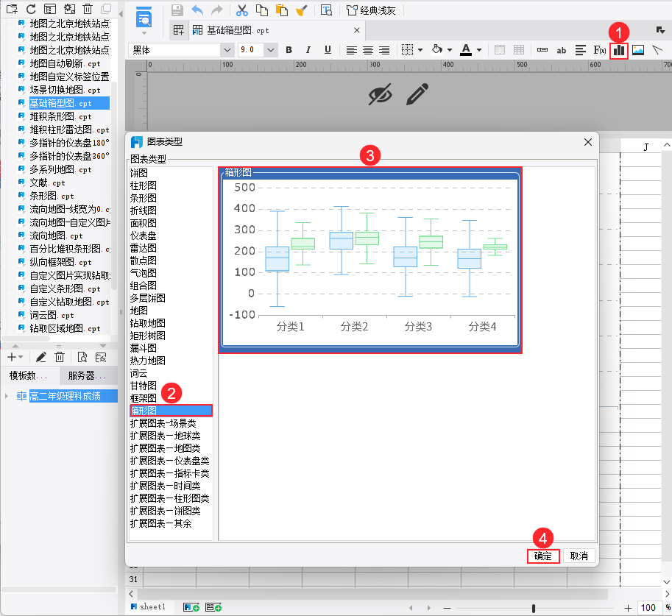The width and height of the screenshot is (672, 616).
Task: Select the sheet1 tab
Action: (x=148, y=606)
